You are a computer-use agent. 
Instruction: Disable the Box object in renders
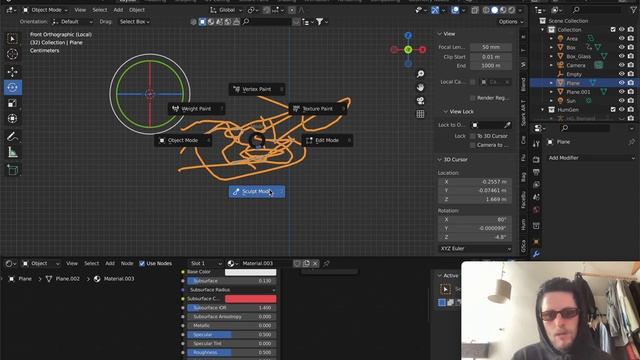[x=631, y=47]
